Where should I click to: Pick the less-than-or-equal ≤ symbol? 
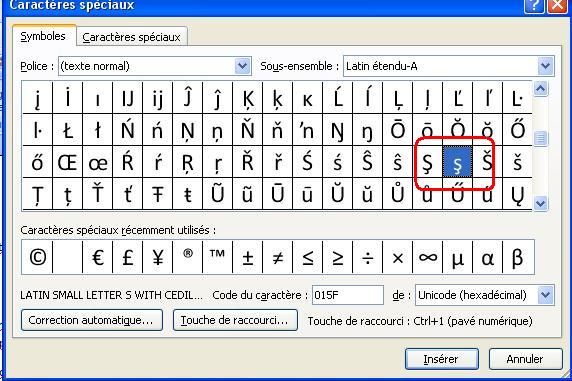point(308,258)
